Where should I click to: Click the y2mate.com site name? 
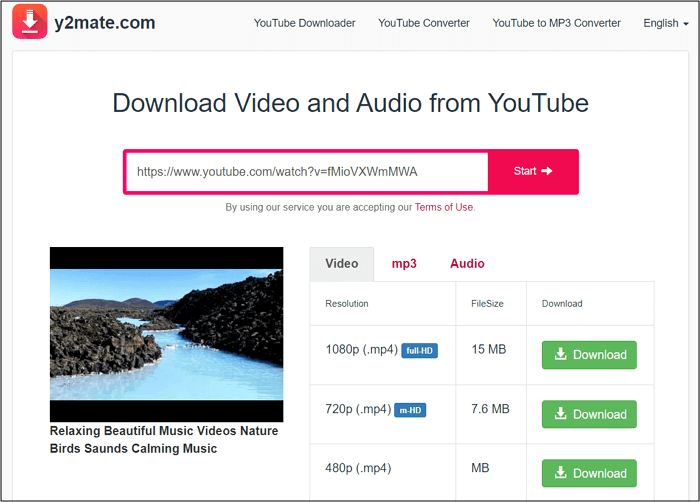[x=105, y=22]
